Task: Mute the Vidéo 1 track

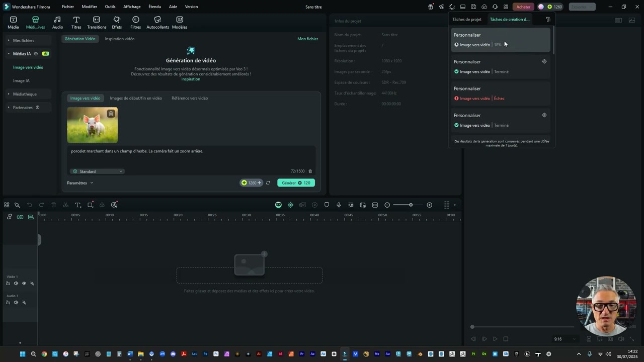Action: [16, 283]
